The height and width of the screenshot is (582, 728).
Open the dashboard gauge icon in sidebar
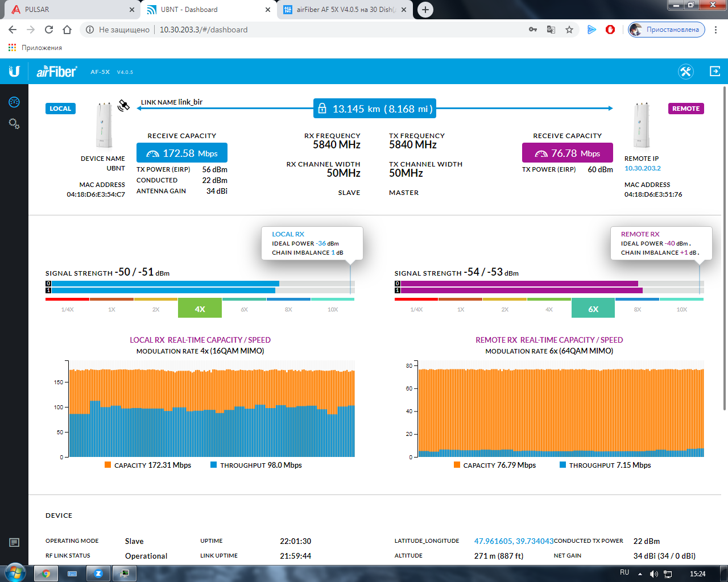tap(14, 102)
